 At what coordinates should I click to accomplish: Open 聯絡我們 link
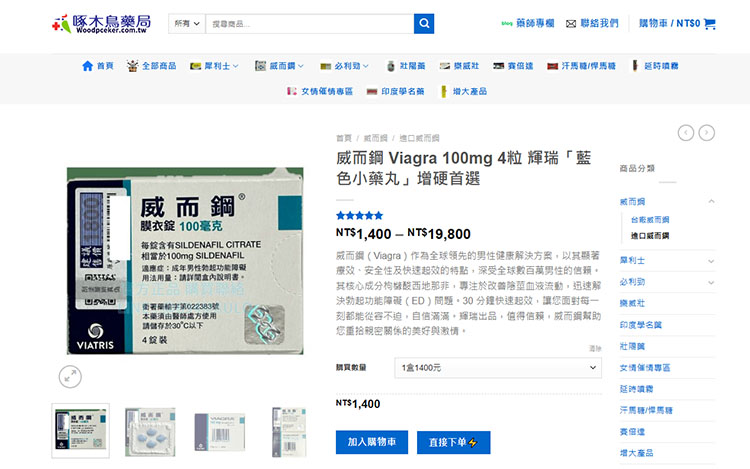[x=599, y=23]
